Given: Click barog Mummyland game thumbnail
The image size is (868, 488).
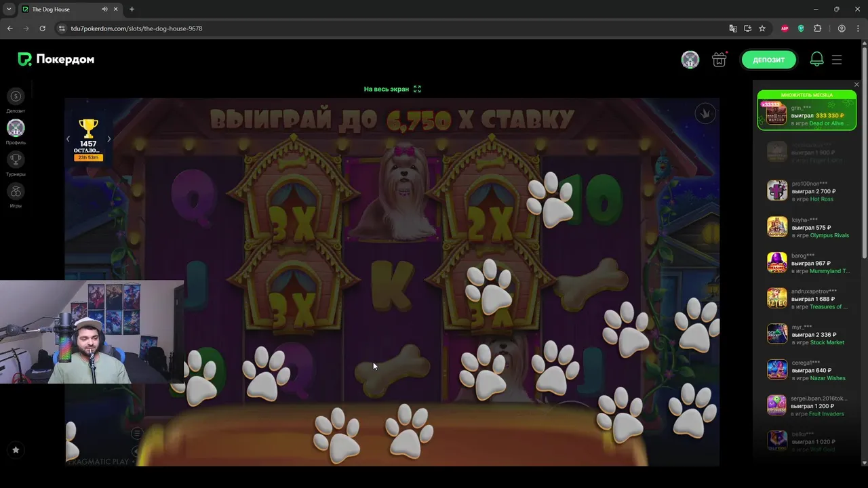Looking at the screenshot, I should (777, 262).
